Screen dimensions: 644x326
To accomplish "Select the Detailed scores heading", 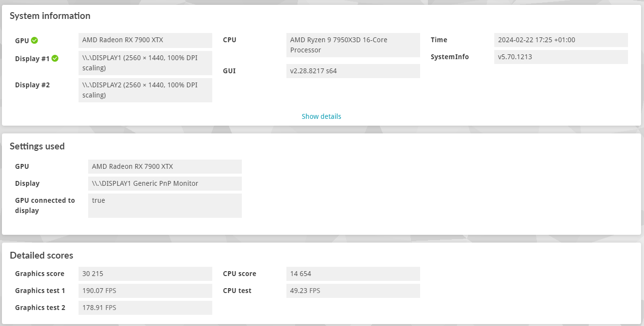I will pos(42,255).
